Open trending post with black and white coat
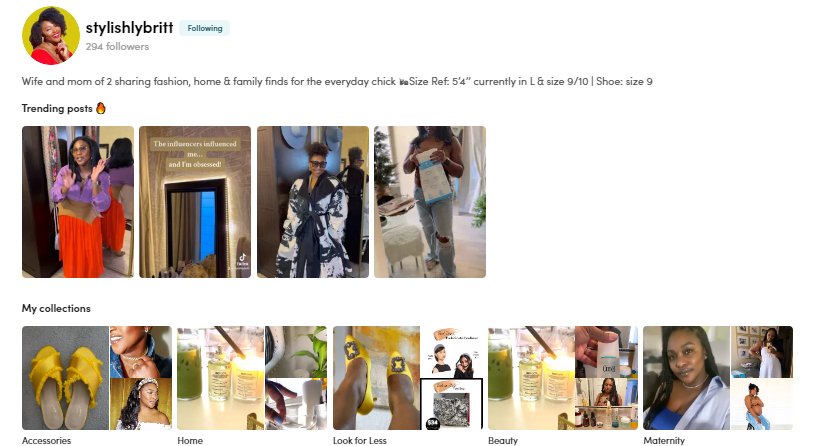This screenshot has height=446, width=827. pyautogui.click(x=313, y=202)
